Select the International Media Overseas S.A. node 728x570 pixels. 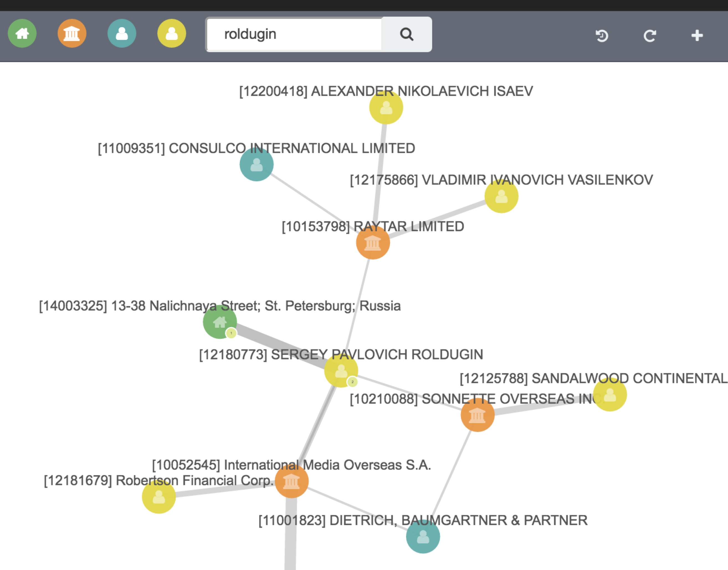[291, 481]
